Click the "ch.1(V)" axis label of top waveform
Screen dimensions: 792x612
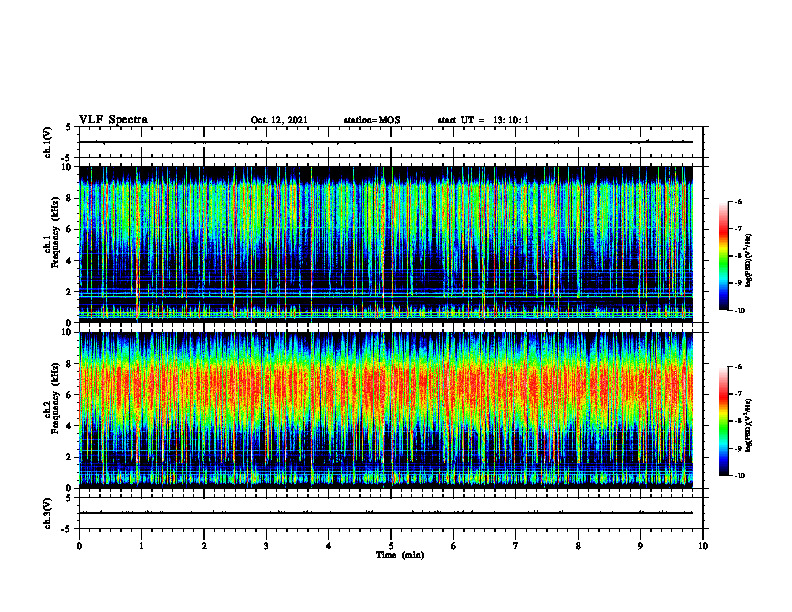[x=48, y=142]
